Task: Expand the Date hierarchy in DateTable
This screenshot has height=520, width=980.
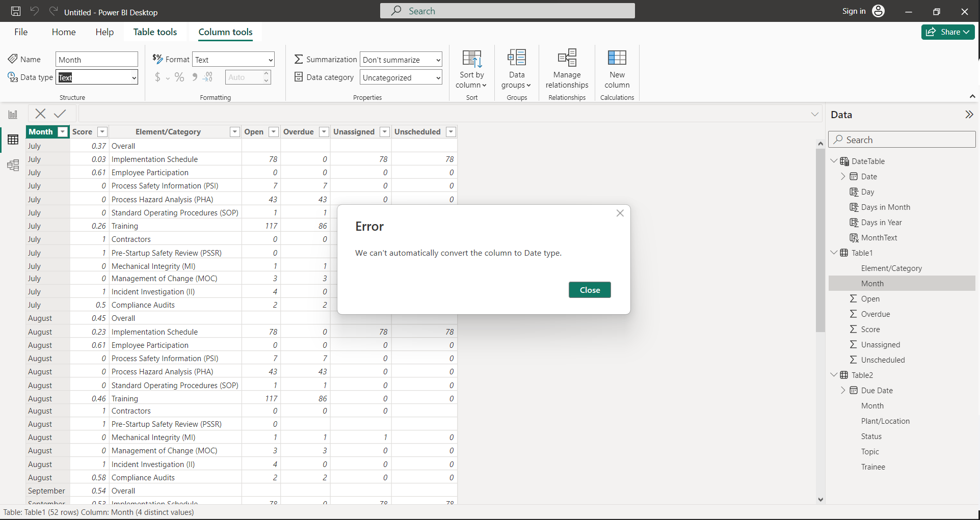Action: [843, 176]
